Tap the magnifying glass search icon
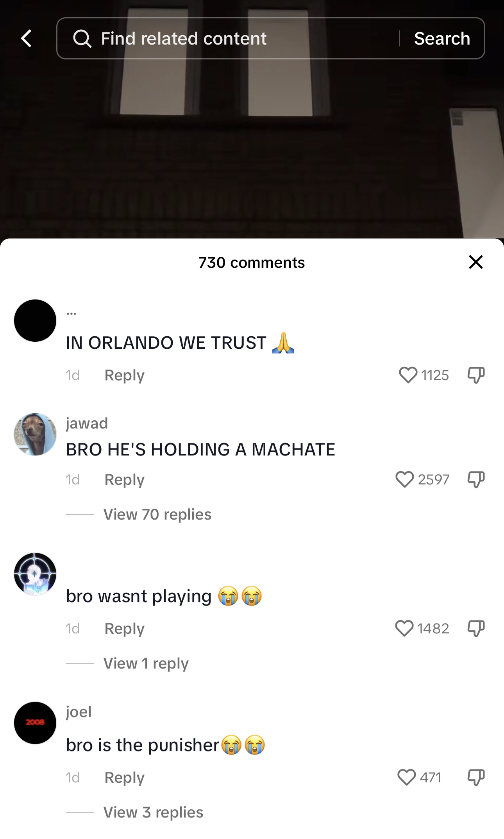This screenshot has width=504, height=839. 82,38
